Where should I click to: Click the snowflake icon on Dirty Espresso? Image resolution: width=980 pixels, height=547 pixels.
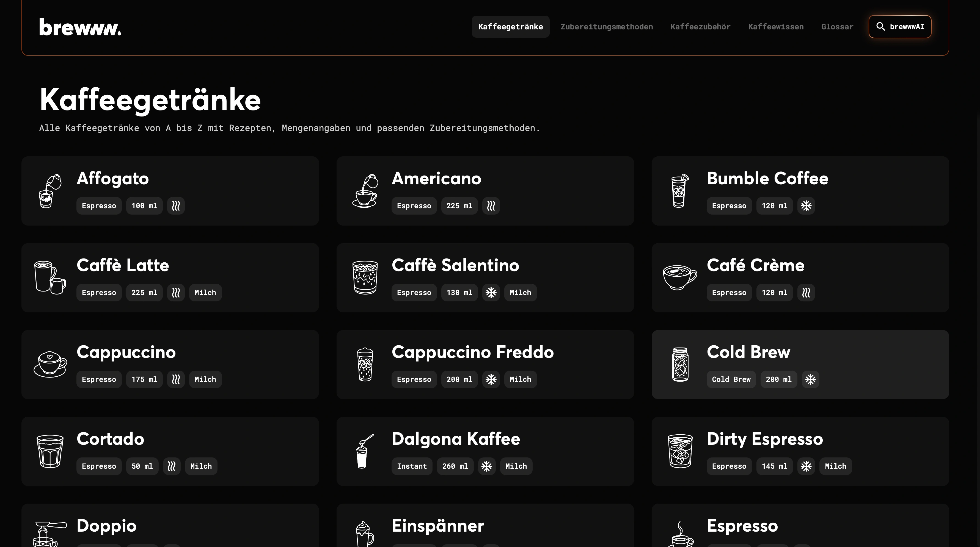pos(806,466)
